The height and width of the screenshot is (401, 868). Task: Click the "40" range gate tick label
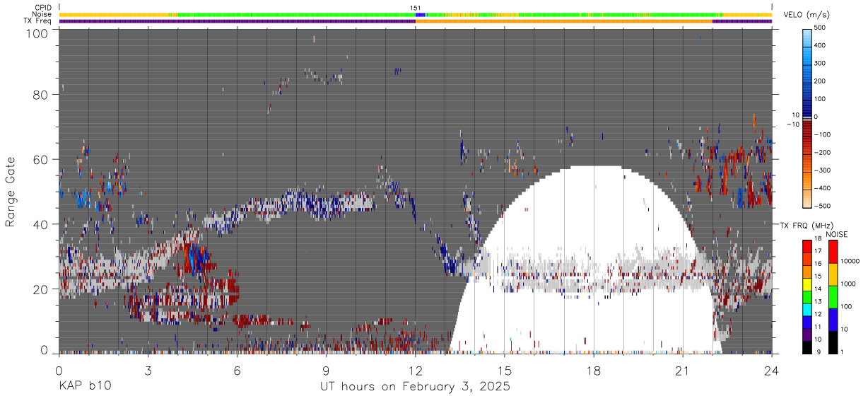41,224
